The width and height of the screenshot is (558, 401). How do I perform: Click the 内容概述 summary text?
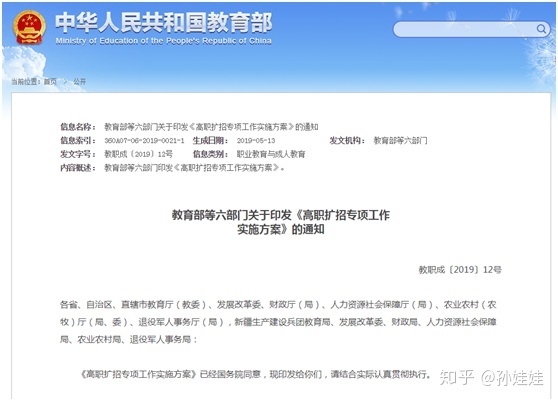pos(194,168)
